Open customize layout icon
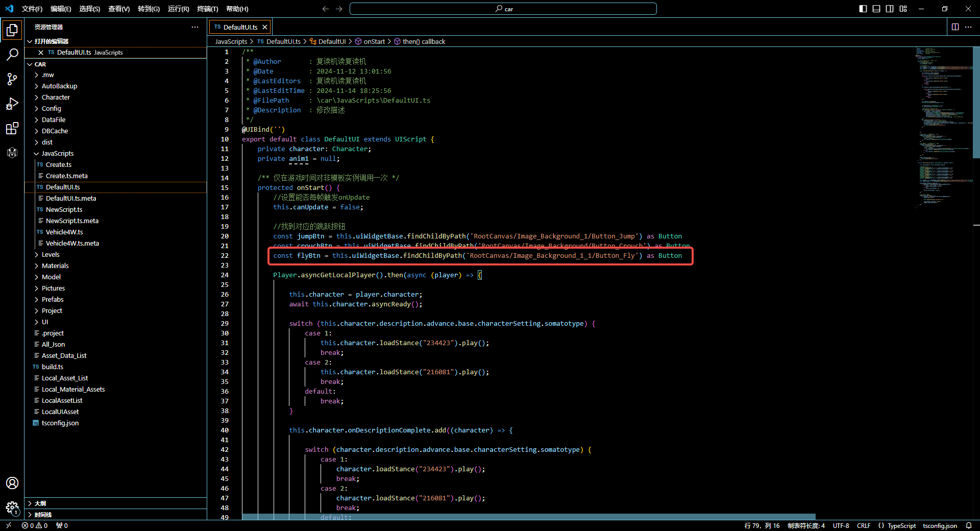This screenshot has width=980, height=531. point(903,9)
